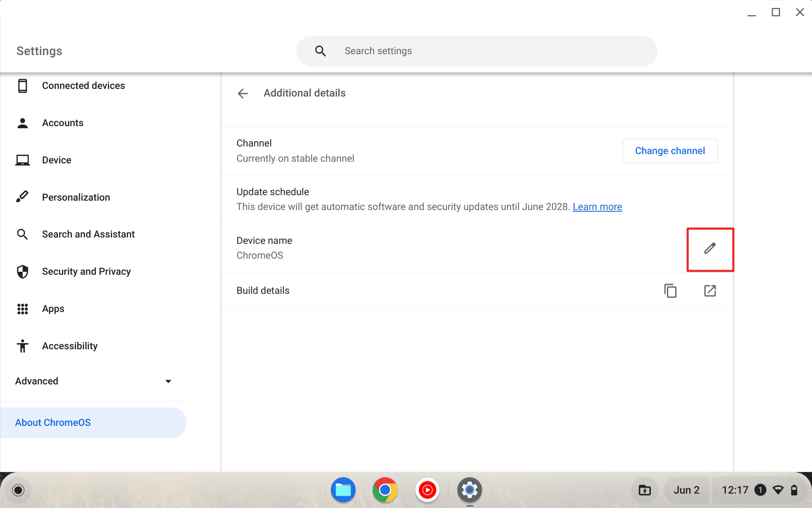Close the Settings window

pos(800,12)
